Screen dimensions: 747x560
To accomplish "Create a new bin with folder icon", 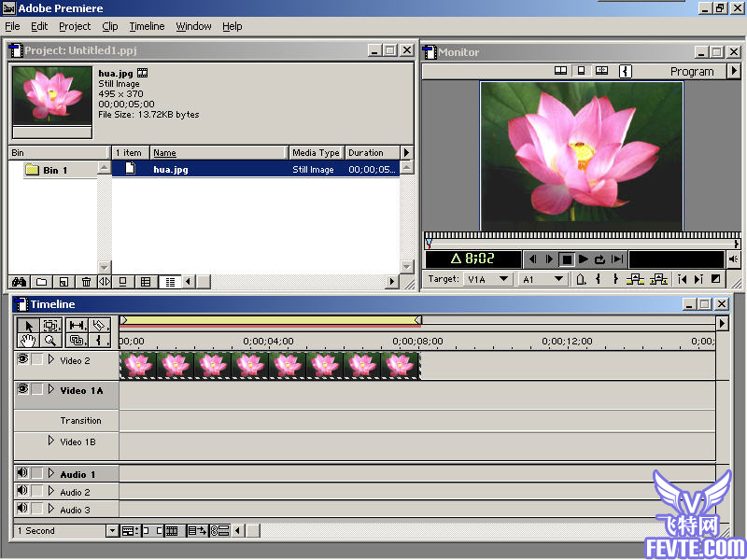I will click(41, 281).
